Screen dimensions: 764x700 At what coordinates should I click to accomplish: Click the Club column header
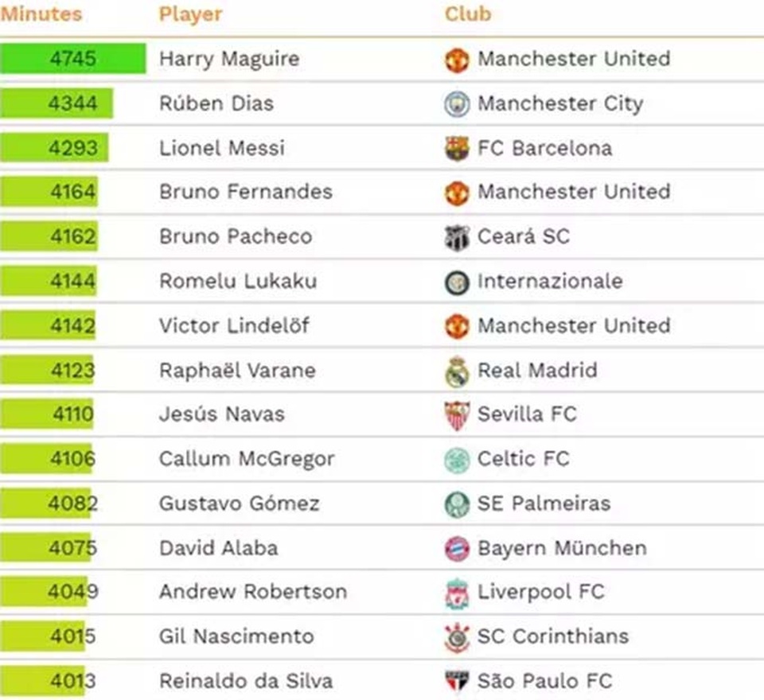point(468,14)
